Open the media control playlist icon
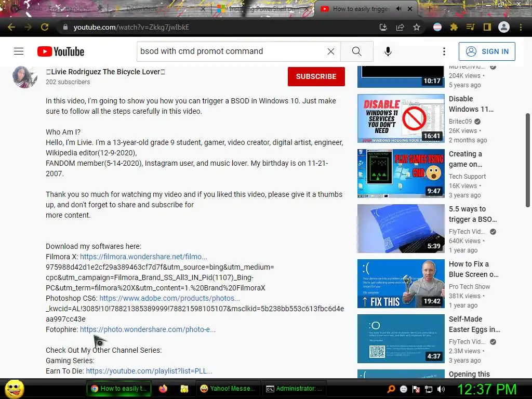532x399 pixels. pyautogui.click(x=470, y=27)
